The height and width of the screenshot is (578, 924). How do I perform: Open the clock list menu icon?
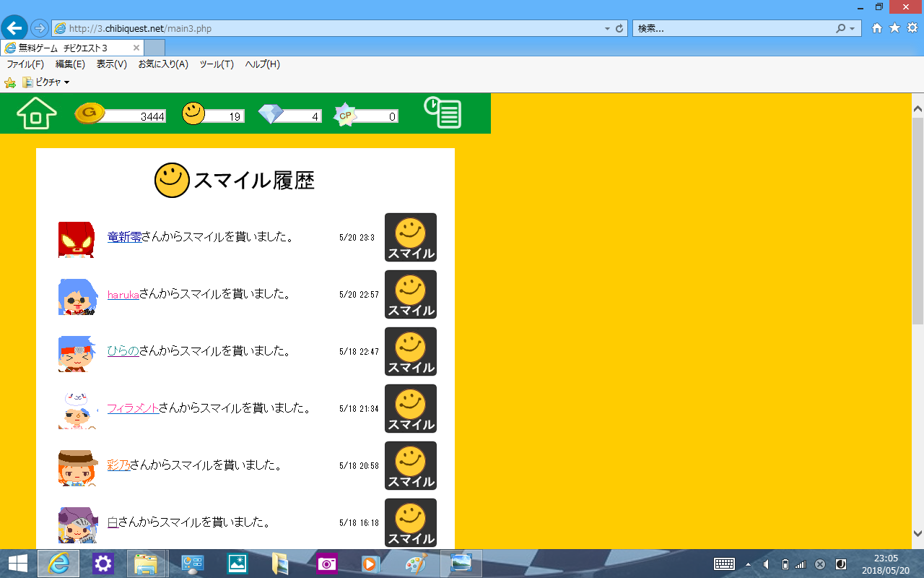442,113
